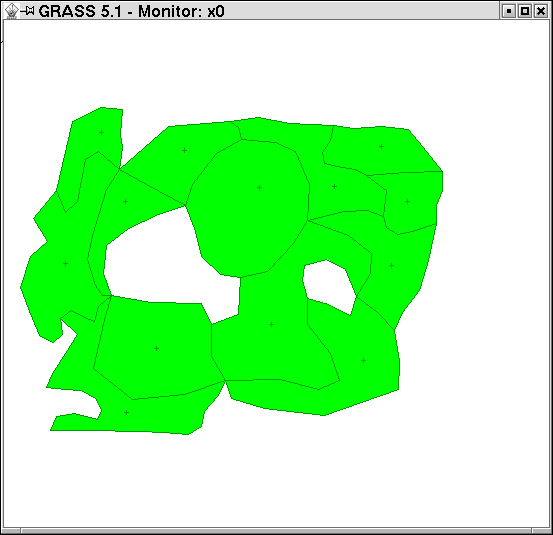
Task: Select centroid of the northeastern corner polygon
Action: [x=381, y=146]
